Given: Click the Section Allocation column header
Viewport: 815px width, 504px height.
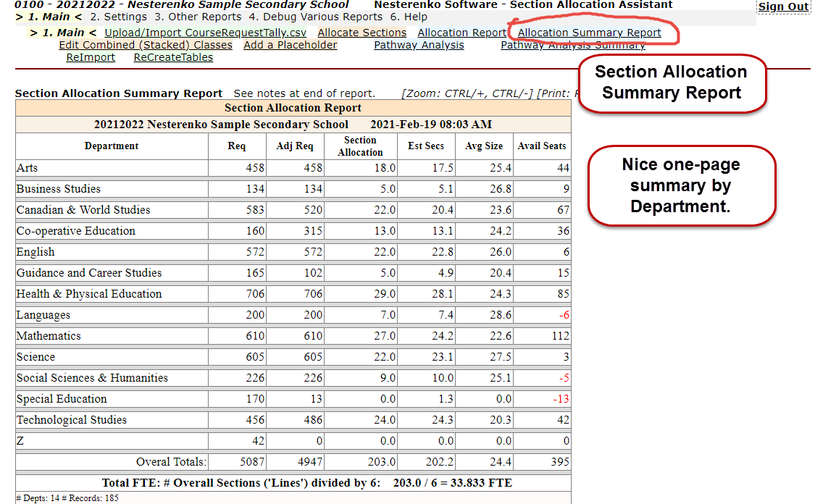Looking at the screenshot, I should [360, 146].
